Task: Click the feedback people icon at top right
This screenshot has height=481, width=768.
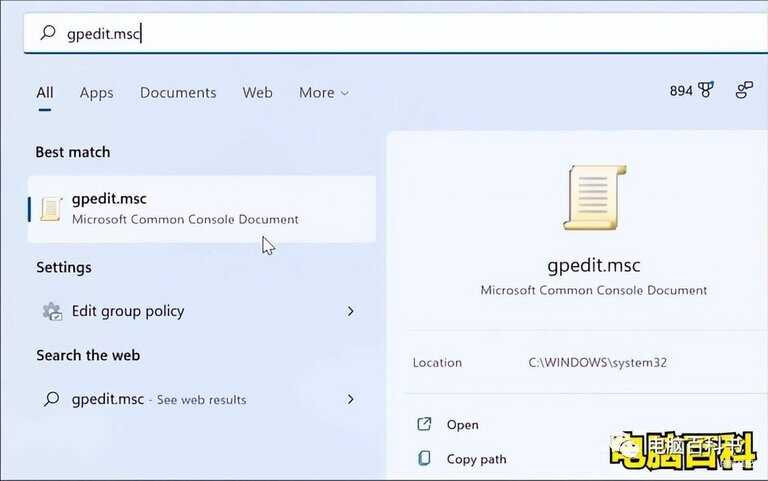Action: 744,90
